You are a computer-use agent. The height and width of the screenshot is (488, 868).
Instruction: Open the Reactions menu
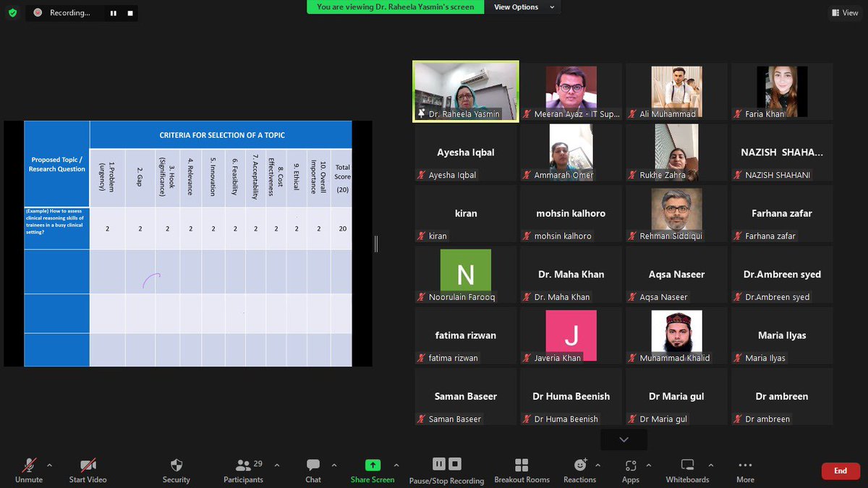pyautogui.click(x=580, y=470)
